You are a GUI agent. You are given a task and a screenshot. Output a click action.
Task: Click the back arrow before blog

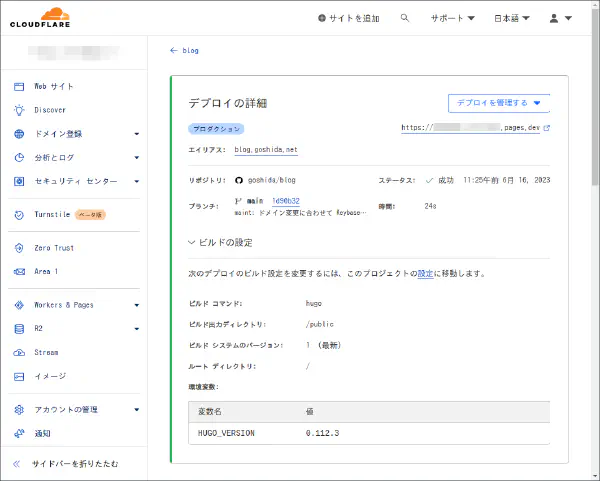point(174,51)
